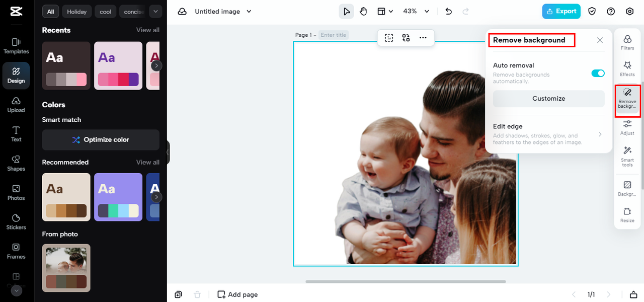Open the Shapes sidebar tab

tap(16, 163)
